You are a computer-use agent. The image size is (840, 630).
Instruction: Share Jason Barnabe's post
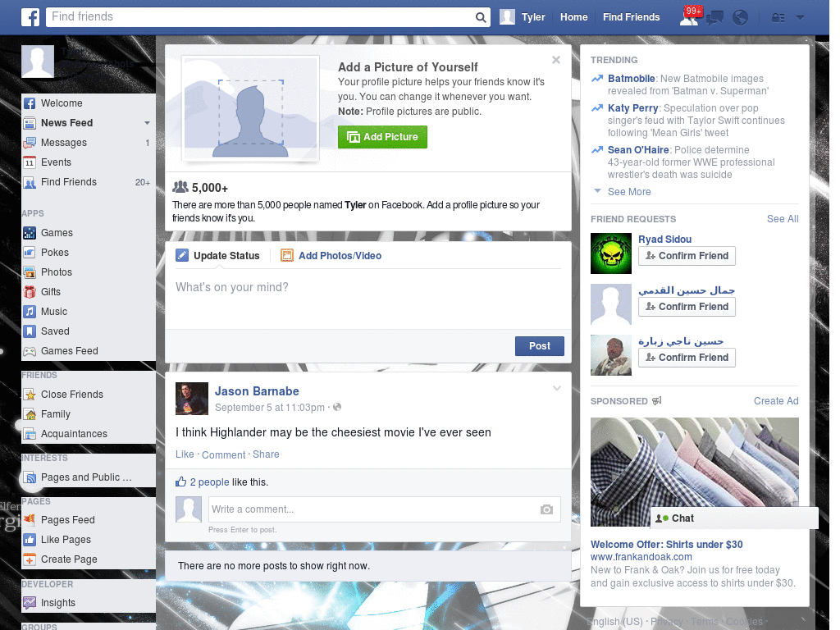[266, 454]
